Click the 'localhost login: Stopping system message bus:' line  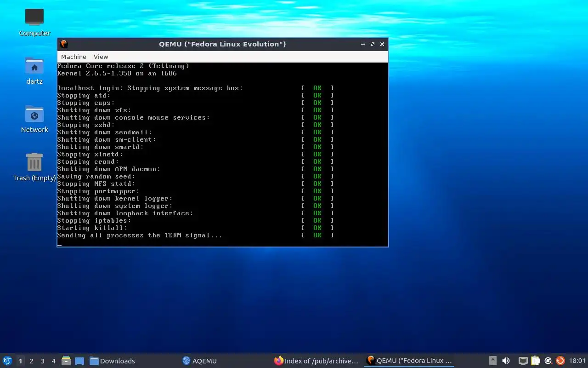coord(150,88)
